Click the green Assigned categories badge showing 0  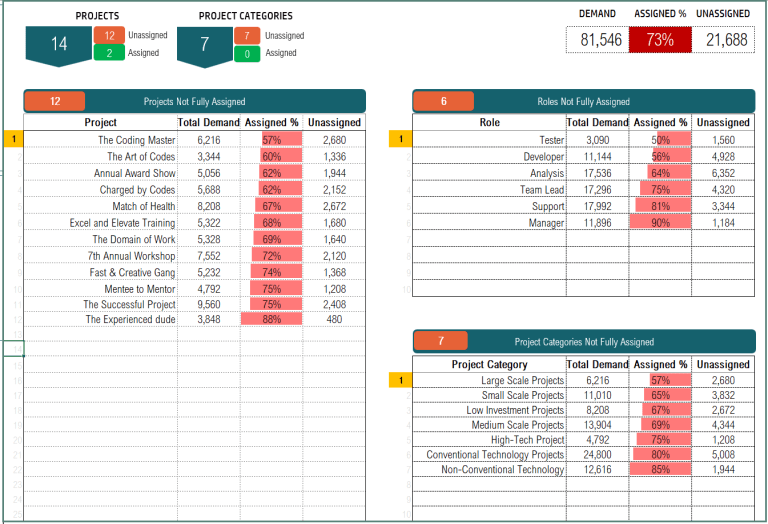pos(246,52)
